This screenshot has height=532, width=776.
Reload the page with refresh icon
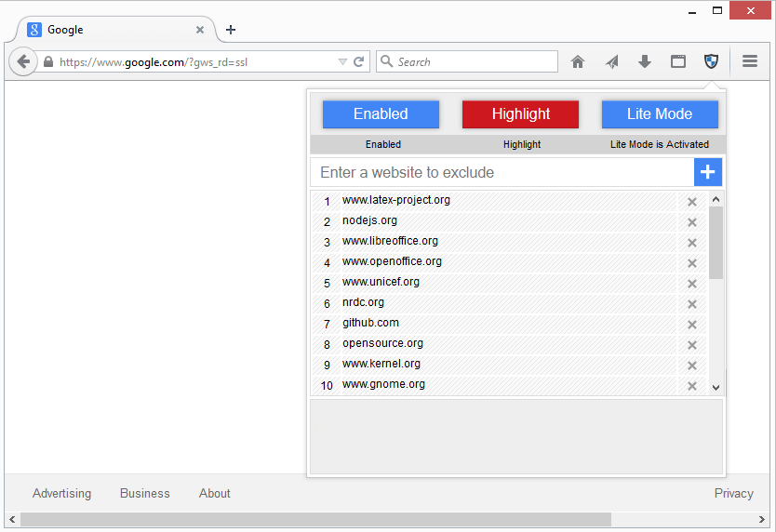[359, 62]
